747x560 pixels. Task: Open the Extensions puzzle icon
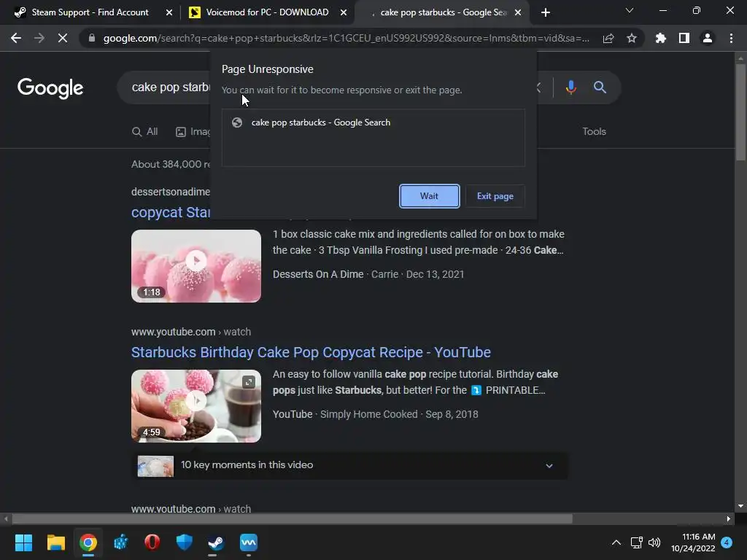click(x=660, y=38)
